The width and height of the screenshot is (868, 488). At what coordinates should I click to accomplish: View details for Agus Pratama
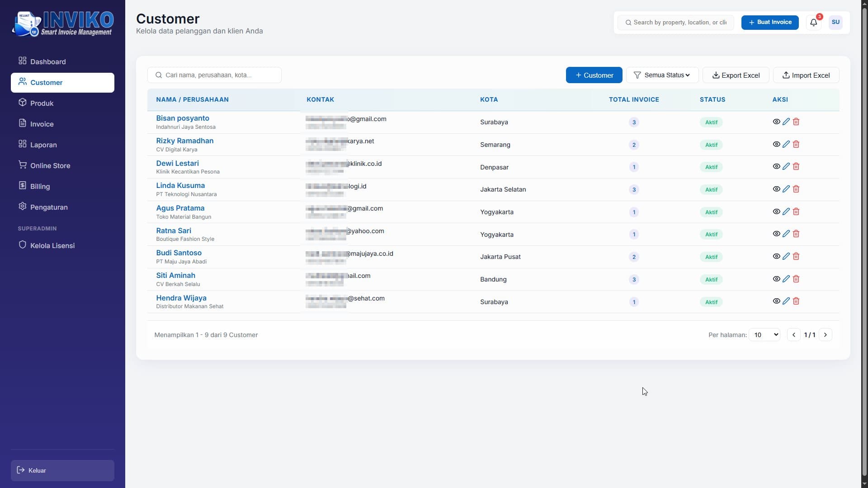click(776, 211)
